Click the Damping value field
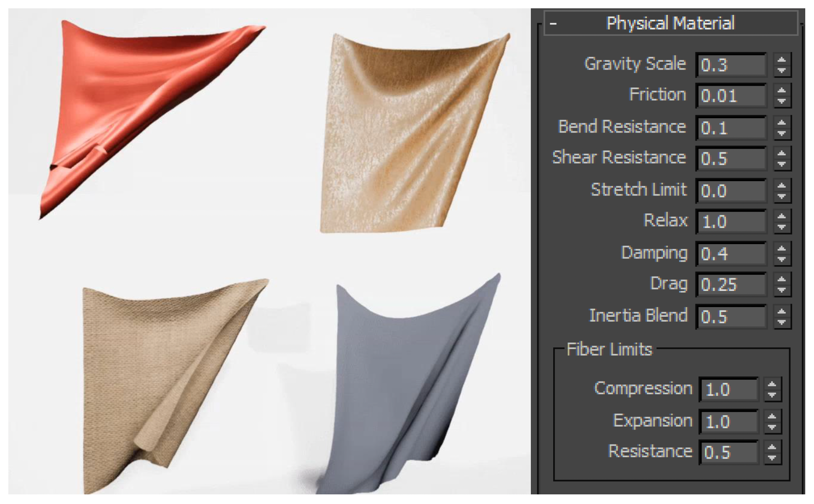814x504 pixels. (730, 254)
